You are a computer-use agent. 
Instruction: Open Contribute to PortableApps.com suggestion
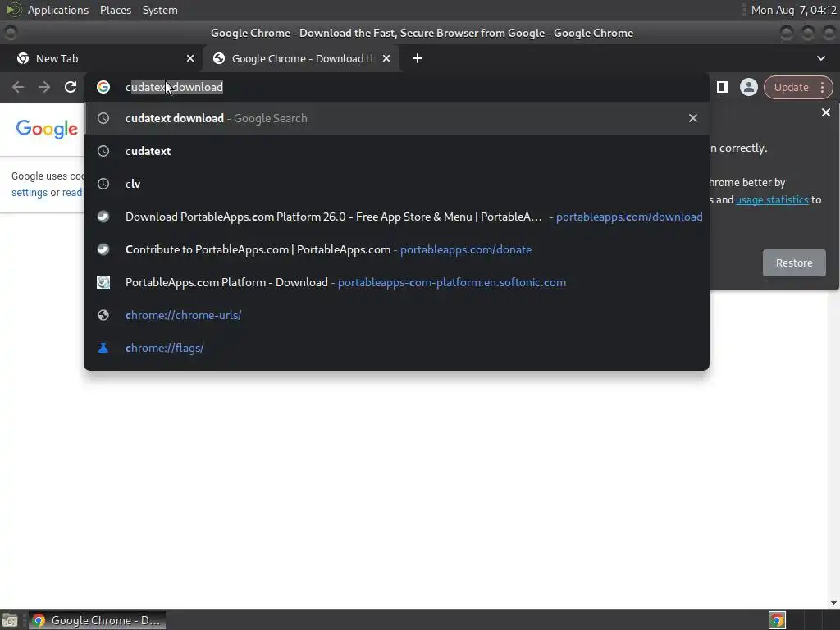pyautogui.click(x=396, y=249)
